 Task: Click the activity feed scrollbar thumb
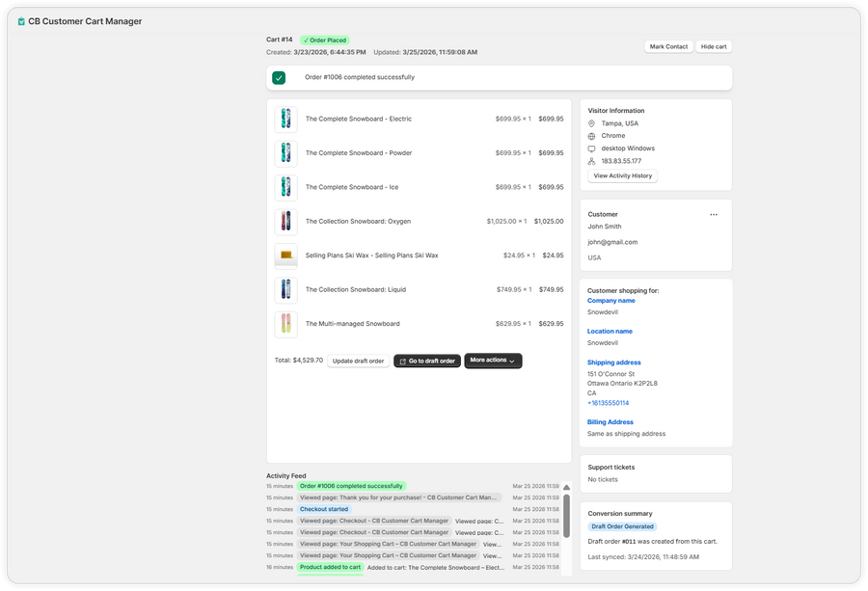(x=566, y=517)
